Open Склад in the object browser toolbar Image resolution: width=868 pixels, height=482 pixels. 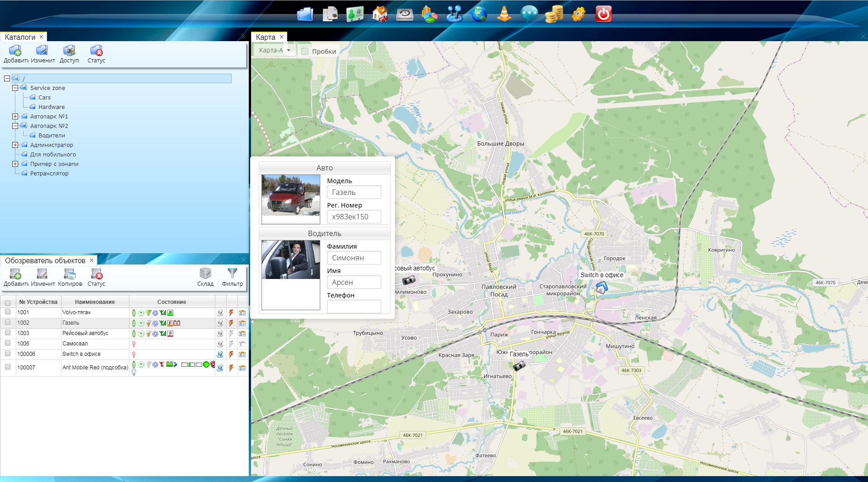(205, 274)
